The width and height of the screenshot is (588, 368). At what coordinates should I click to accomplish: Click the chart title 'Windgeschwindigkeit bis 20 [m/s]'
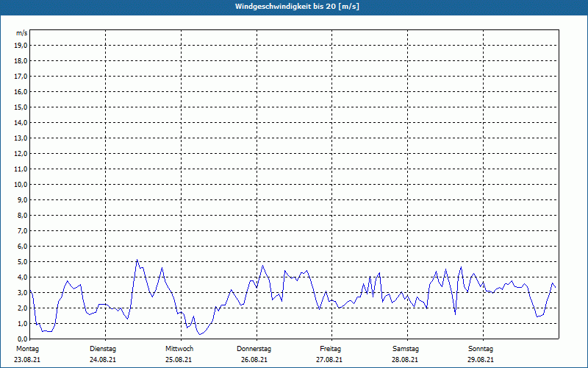click(x=297, y=7)
